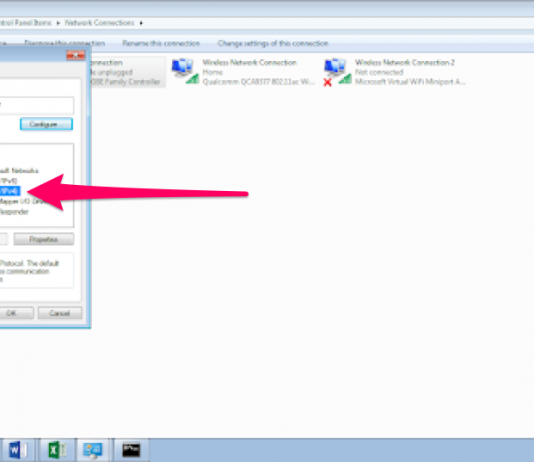This screenshot has height=462, width=534.
Task: Select the Wireless Network Connection 2 adapter icon
Action: [337, 72]
